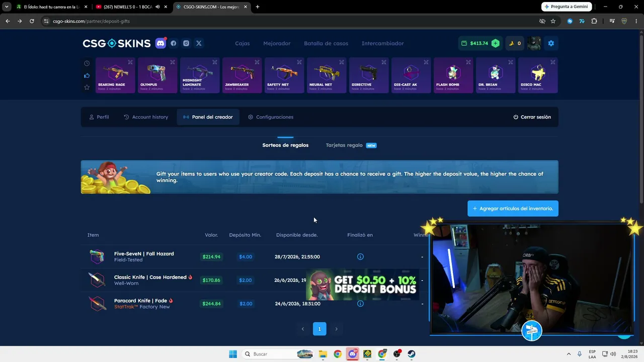Click the Valor. column header
Viewport: 644px width, 362px height.
[x=211, y=235]
